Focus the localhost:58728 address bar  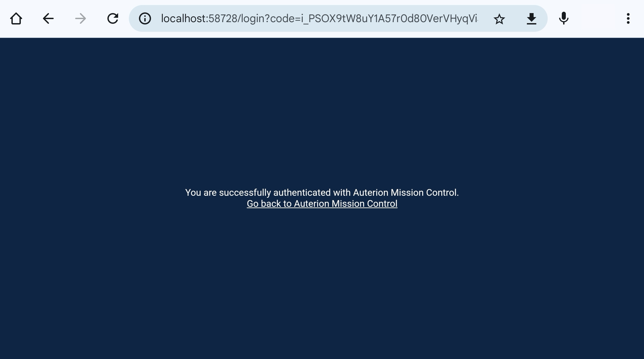tap(319, 18)
